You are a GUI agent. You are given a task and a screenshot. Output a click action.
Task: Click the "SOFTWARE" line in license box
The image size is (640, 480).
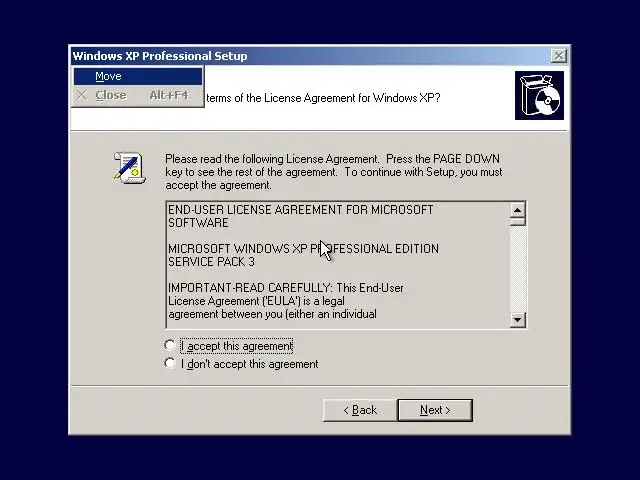coord(198,223)
